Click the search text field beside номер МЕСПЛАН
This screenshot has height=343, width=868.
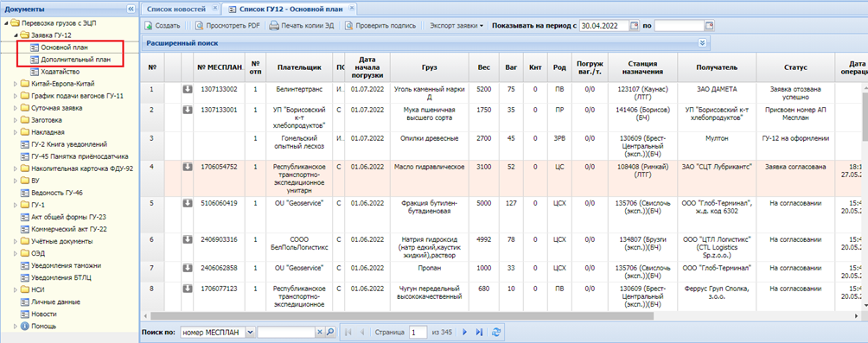pyautogui.click(x=286, y=332)
